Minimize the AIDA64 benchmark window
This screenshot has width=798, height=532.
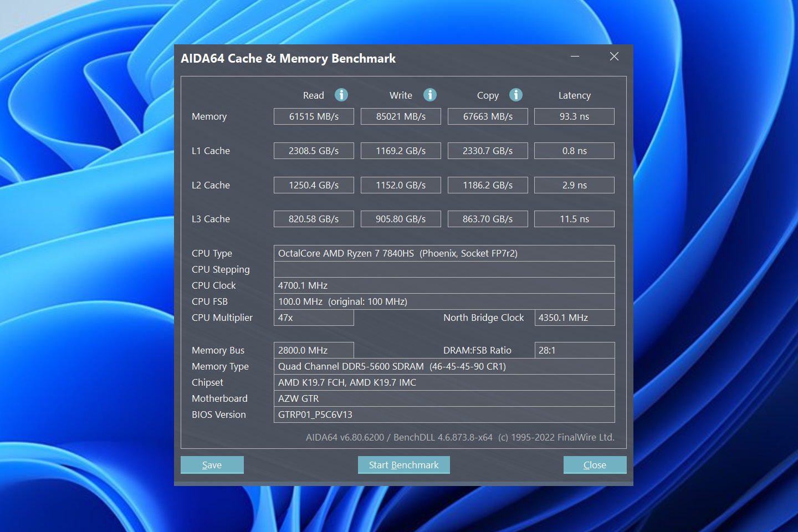point(575,57)
